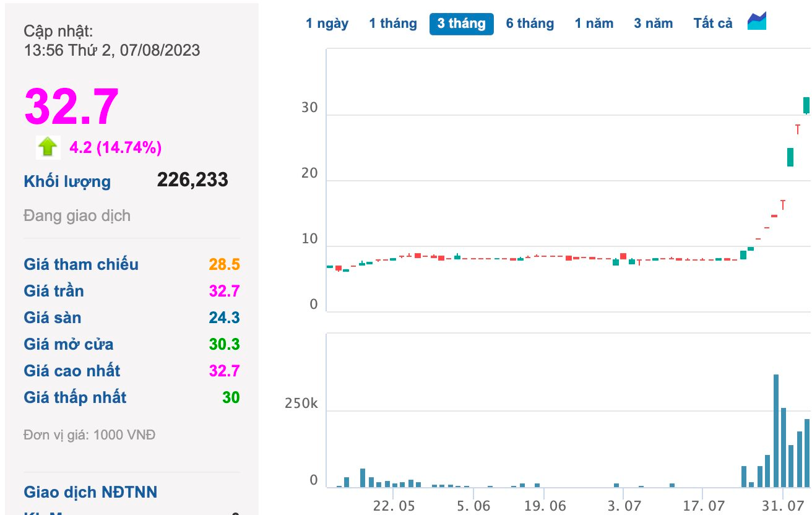Click the big current price 32.7
Image resolution: width=812 pixels, height=515 pixels.
[x=71, y=106]
